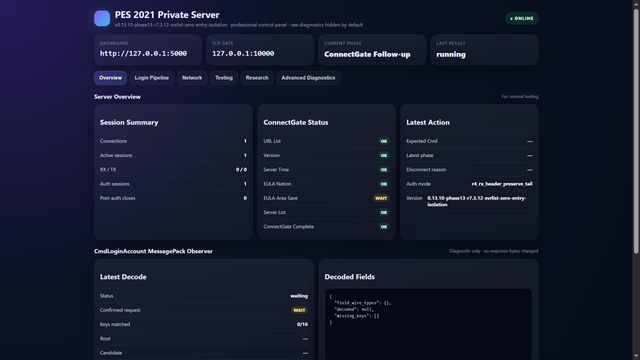
Task: Click the RX / TX value 0 / 0
Action: [x=241, y=170]
